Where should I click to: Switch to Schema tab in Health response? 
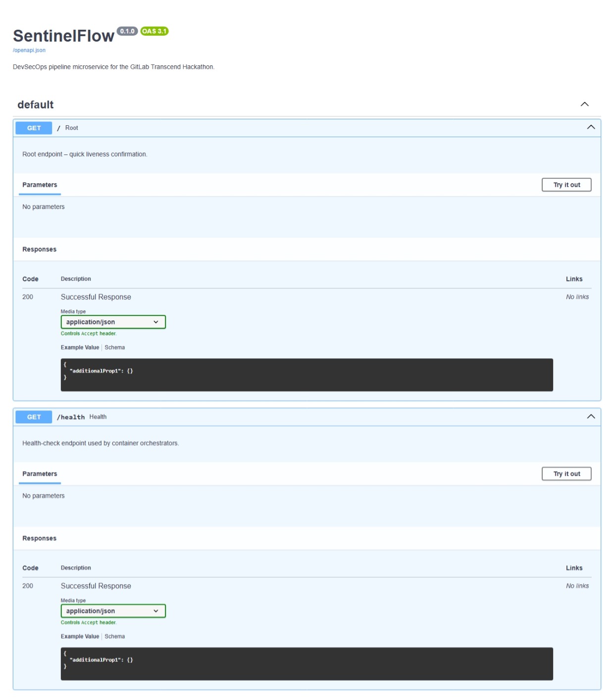click(x=114, y=637)
